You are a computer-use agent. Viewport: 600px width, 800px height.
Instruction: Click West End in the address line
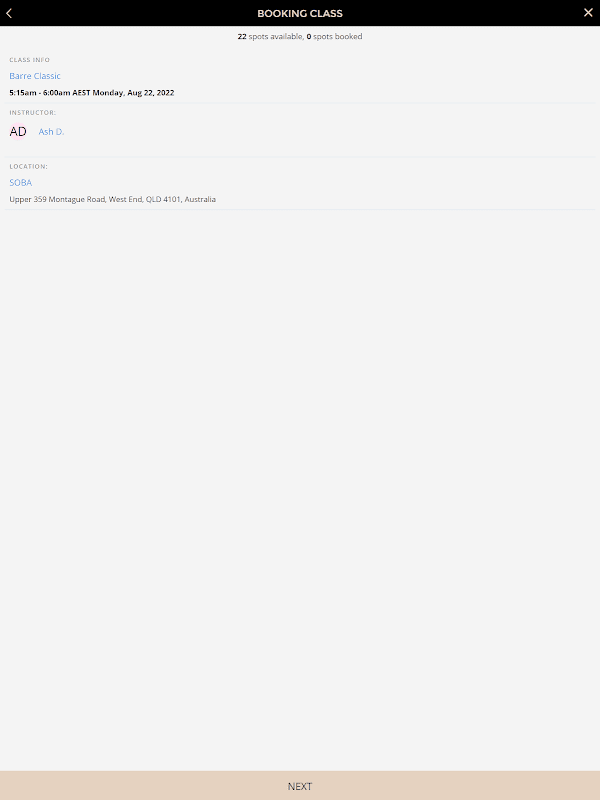[126, 199]
